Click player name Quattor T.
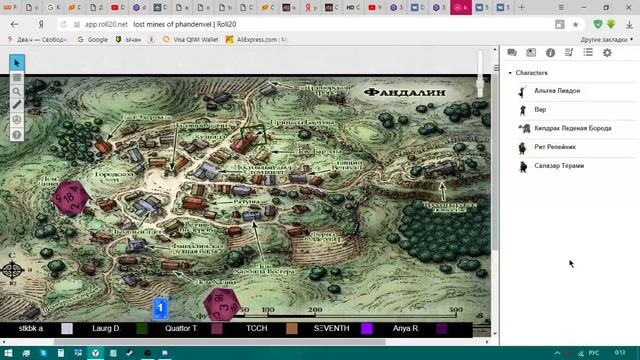This screenshot has height=360, width=640. click(x=181, y=328)
